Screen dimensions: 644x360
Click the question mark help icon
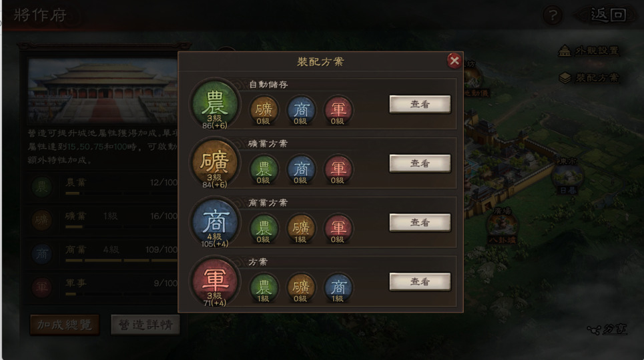click(x=553, y=15)
